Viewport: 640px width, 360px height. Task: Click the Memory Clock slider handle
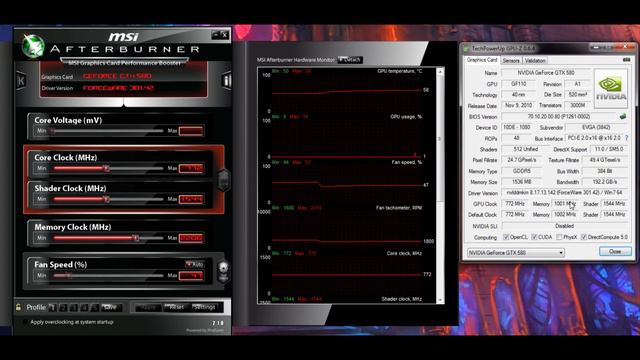(136, 238)
